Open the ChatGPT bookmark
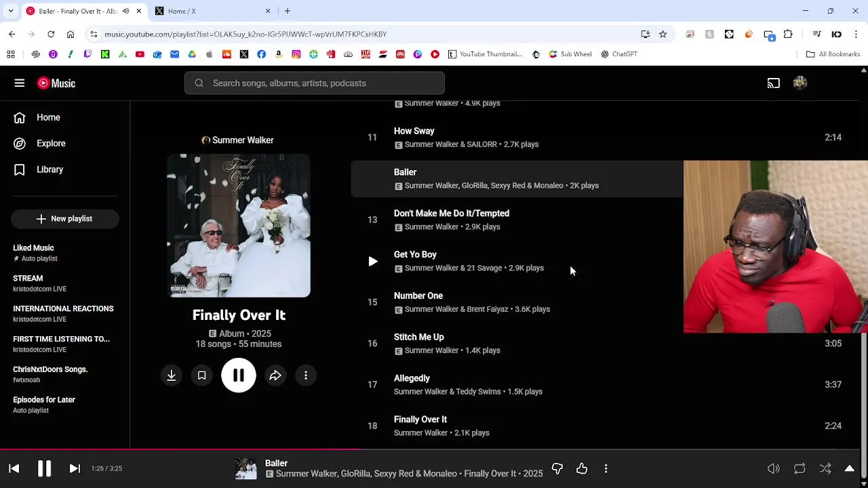 [x=619, y=54]
